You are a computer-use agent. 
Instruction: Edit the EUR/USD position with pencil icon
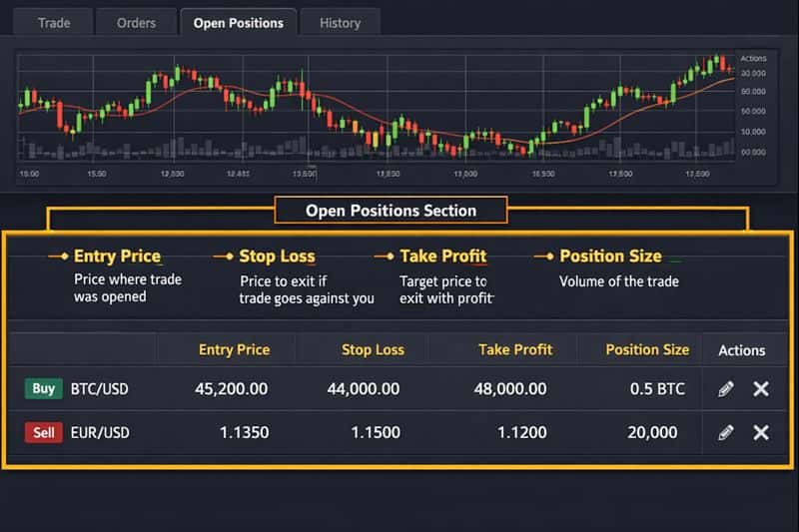click(x=726, y=432)
